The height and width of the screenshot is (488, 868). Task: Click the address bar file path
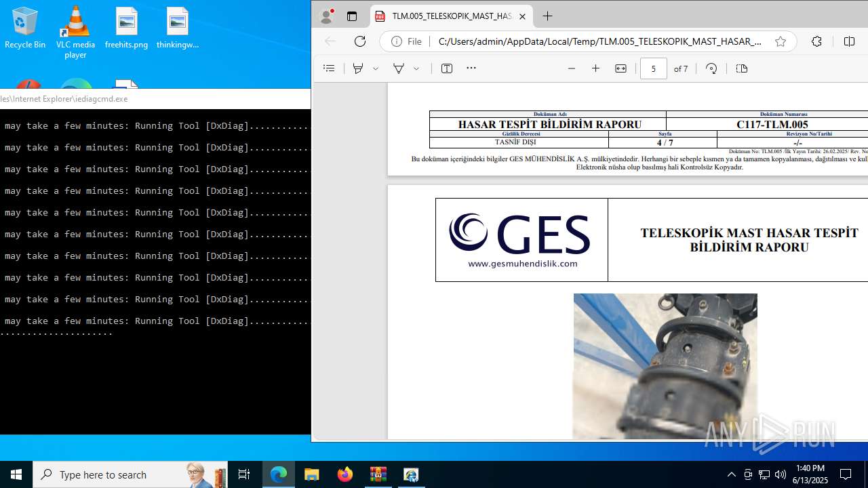599,41
